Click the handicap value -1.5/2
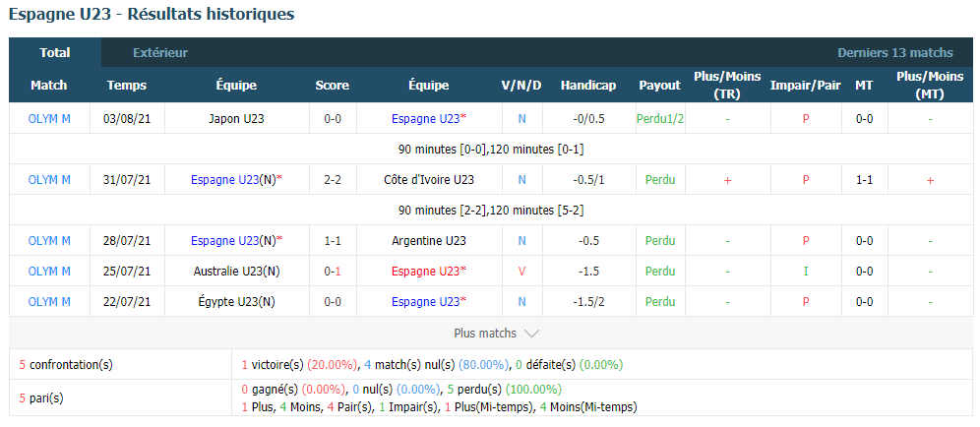Image resolution: width=980 pixels, height=427 pixels. pos(588,301)
